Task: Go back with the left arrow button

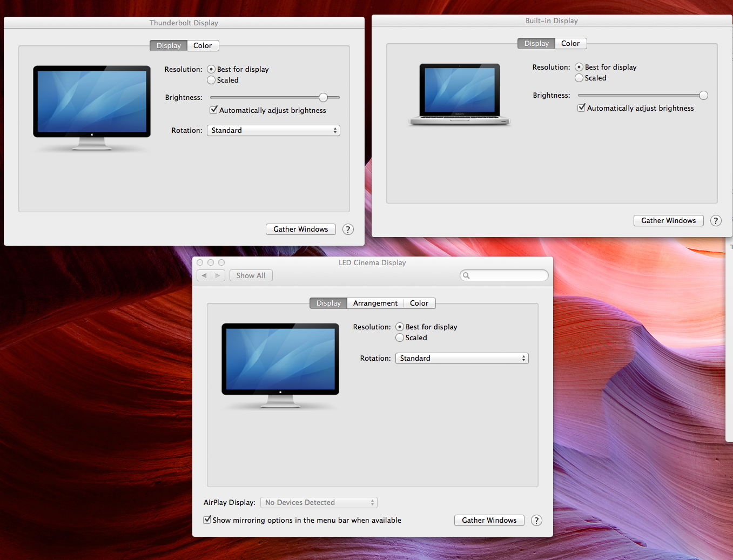Action: click(x=204, y=275)
